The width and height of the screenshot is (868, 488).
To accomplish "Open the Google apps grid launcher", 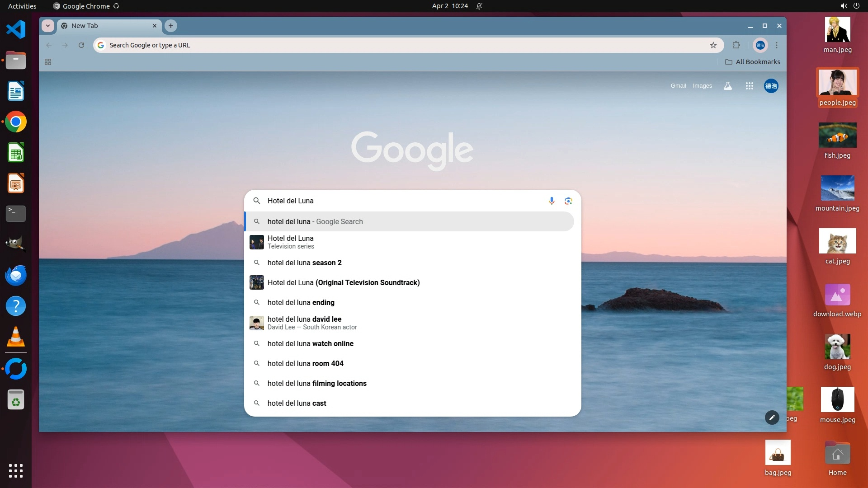I will (x=749, y=86).
